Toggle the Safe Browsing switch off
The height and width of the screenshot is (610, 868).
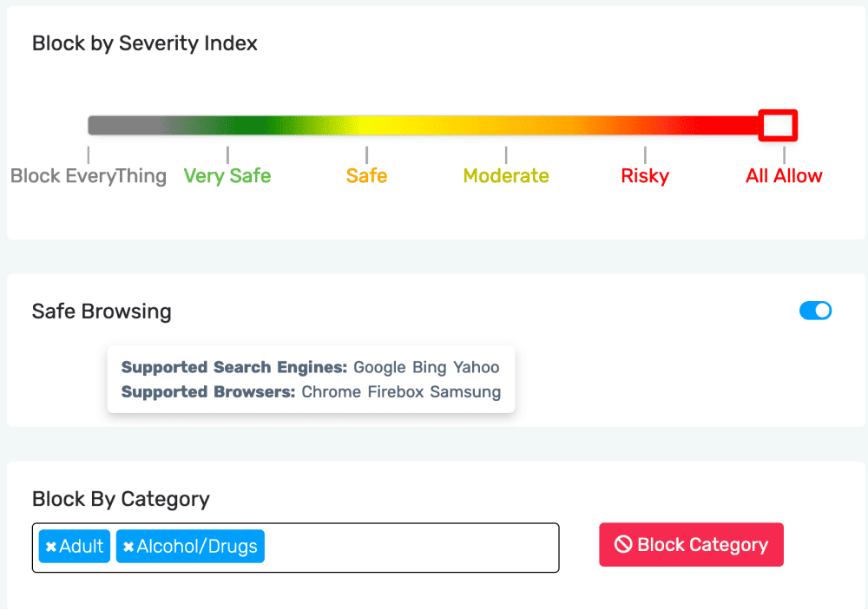pos(815,311)
